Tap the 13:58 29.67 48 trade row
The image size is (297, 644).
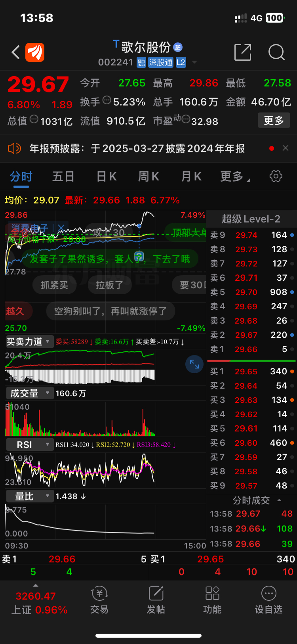[x=251, y=514]
